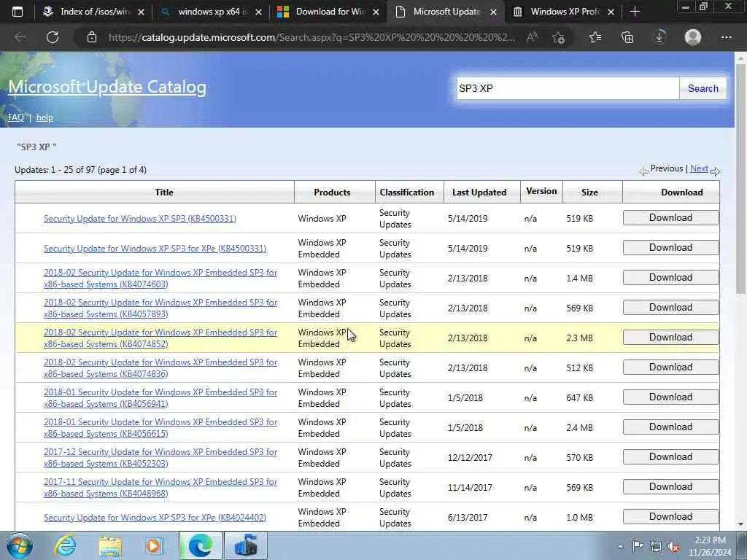The height and width of the screenshot is (560, 747).
Task: Sort by Classification column header
Action: click(x=407, y=192)
